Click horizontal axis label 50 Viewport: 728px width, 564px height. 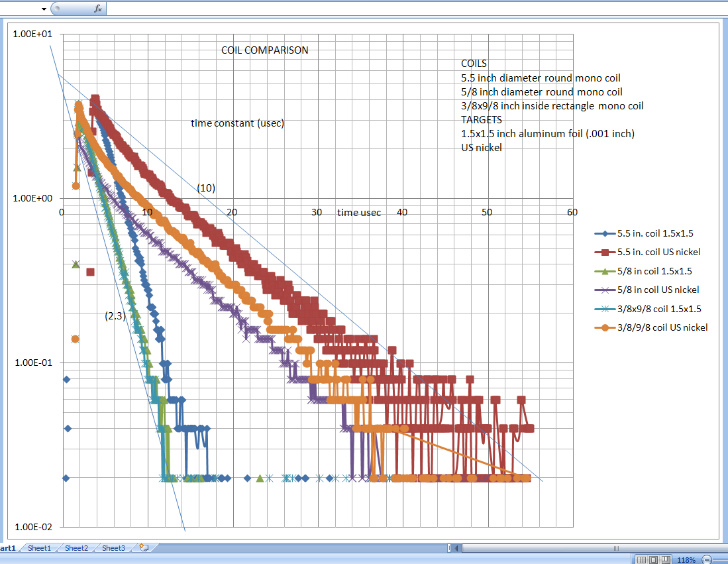487,212
